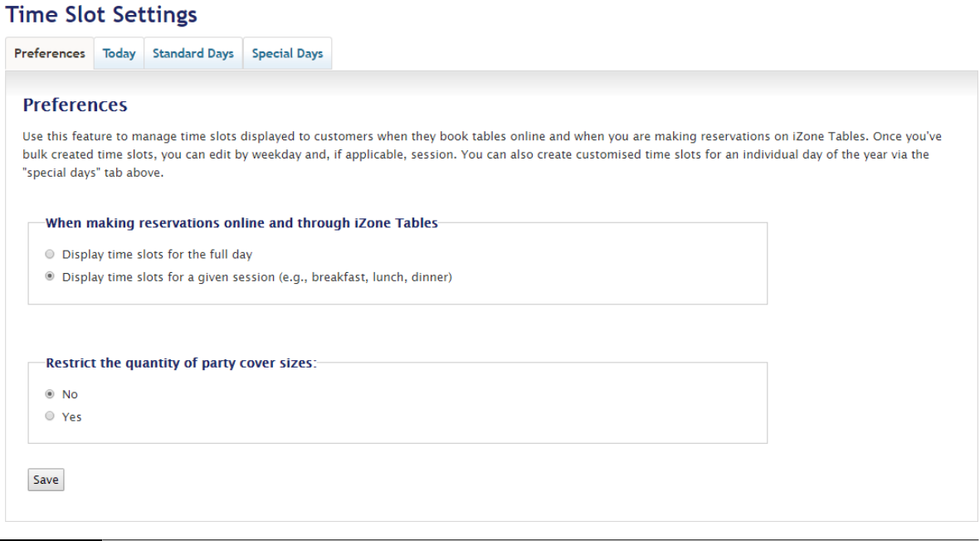Enable the Yes radio button for party cover restriction
Screen dimensions: 980x541
tap(51, 417)
